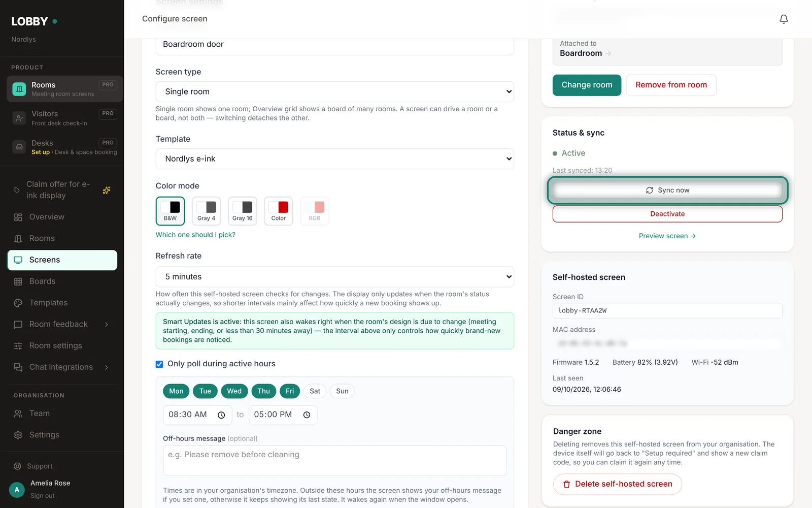Open the Template dropdown
812x508 pixels.
pos(335,159)
